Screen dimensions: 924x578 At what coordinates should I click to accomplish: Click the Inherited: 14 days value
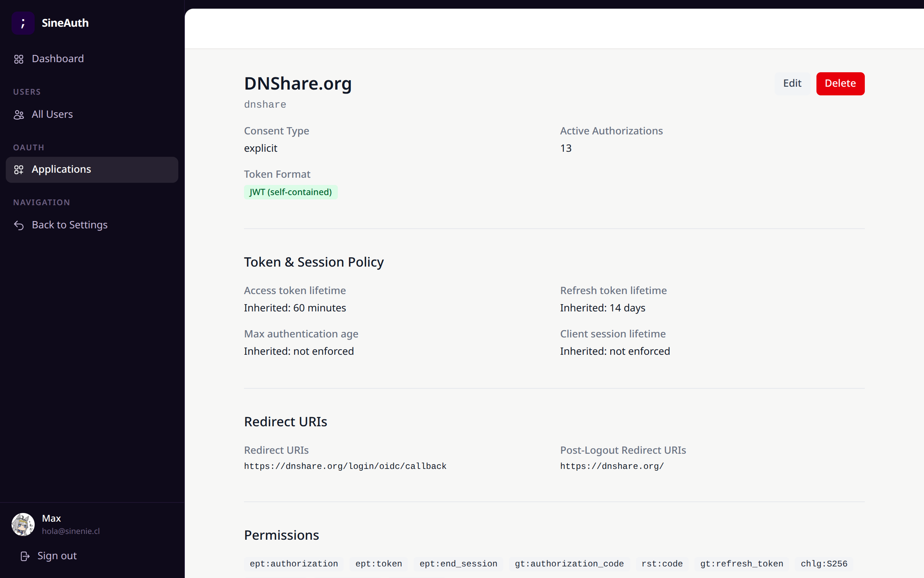[602, 308]
